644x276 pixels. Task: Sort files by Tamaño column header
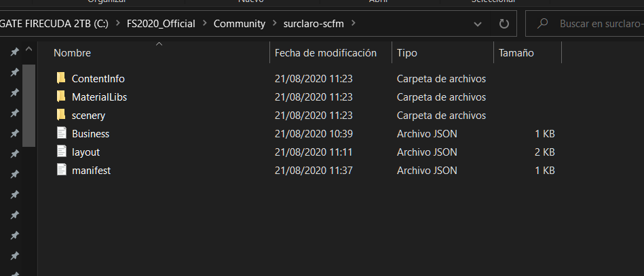click(x=516, y=52)
